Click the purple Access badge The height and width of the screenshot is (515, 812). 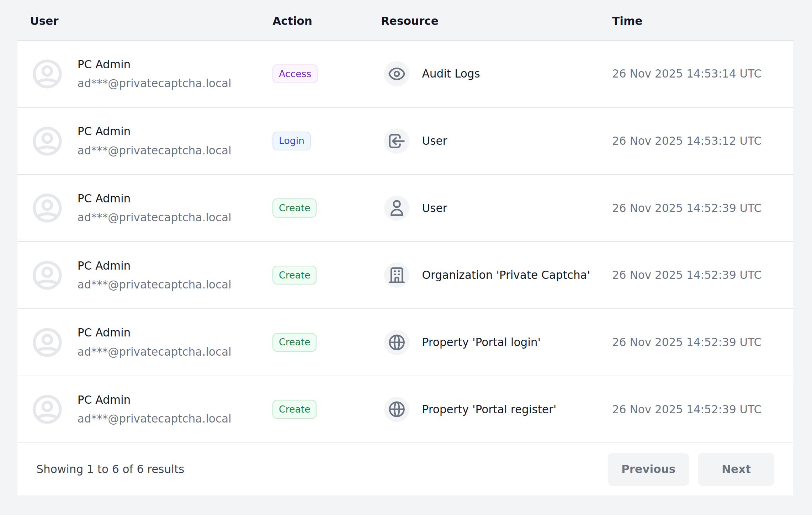[295, 74]
